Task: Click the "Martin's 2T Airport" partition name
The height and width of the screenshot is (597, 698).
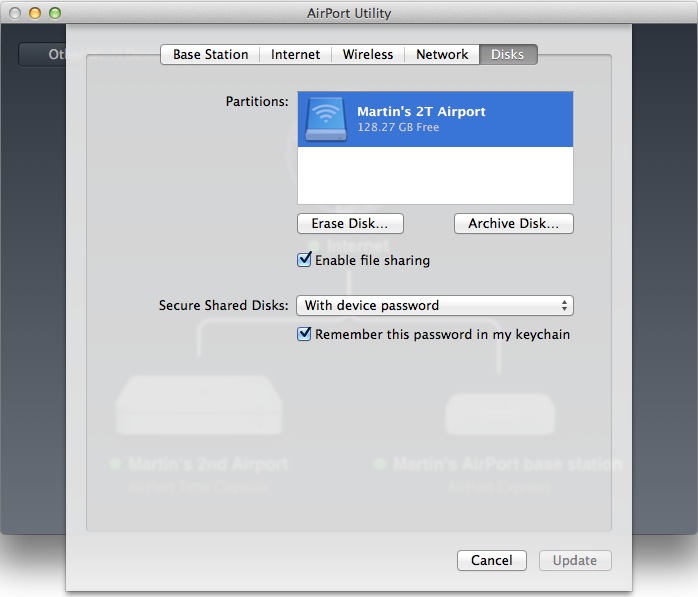Action: click(421, 111)
